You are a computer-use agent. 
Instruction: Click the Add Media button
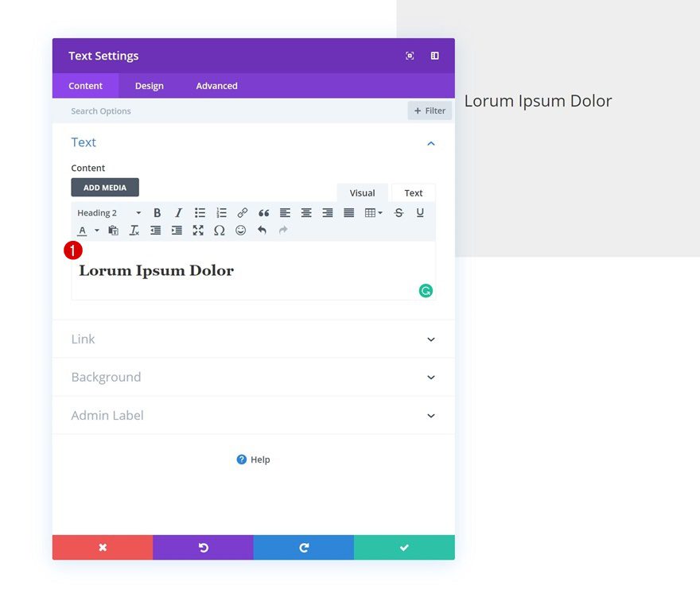click(x=104, y=187)
